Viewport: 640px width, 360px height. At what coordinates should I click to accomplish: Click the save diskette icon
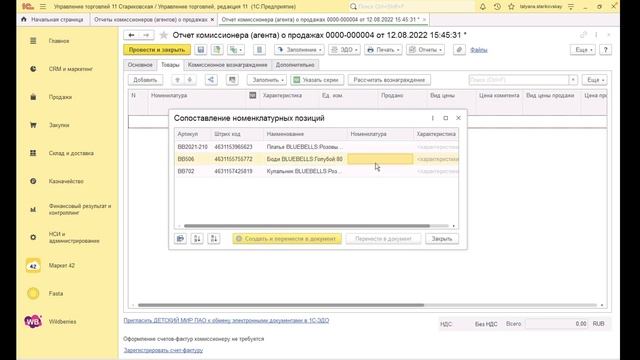(201, 50)
